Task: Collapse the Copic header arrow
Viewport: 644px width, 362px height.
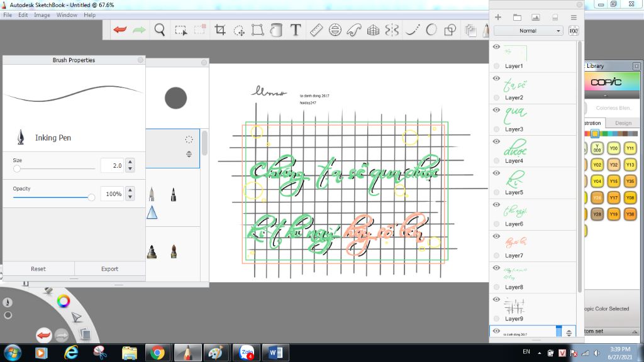Action: [605, 96]
